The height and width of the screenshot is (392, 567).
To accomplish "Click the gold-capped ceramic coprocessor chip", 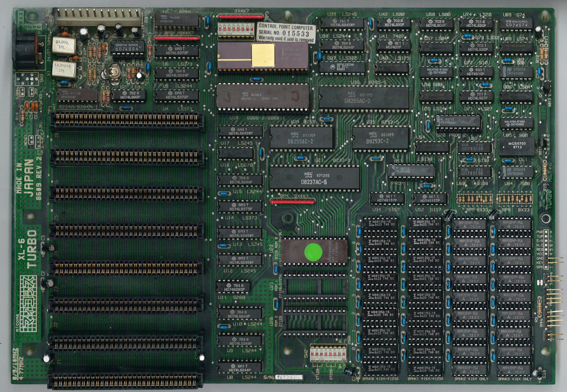I will click(263, 56).
